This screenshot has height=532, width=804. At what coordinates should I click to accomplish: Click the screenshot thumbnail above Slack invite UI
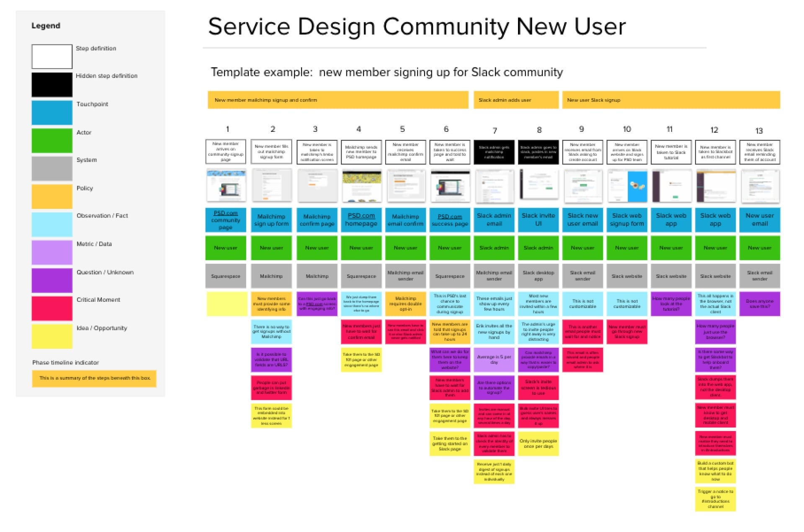point(538,185)
